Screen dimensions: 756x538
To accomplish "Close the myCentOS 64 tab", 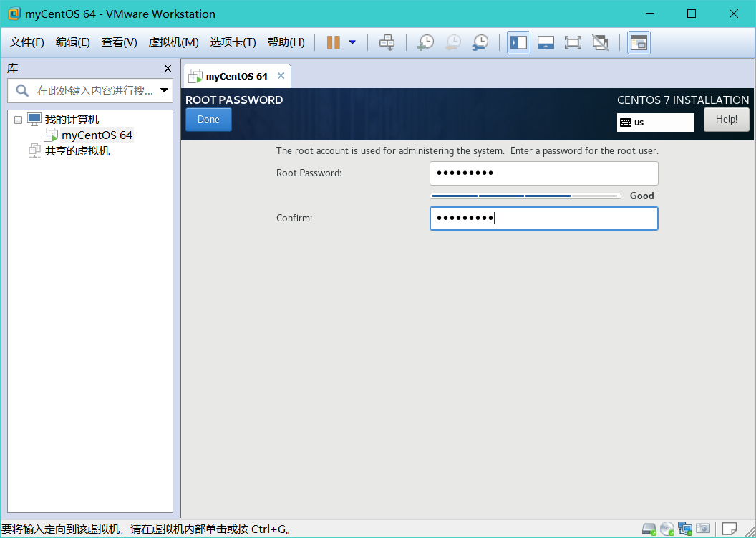I will point(281,76).
